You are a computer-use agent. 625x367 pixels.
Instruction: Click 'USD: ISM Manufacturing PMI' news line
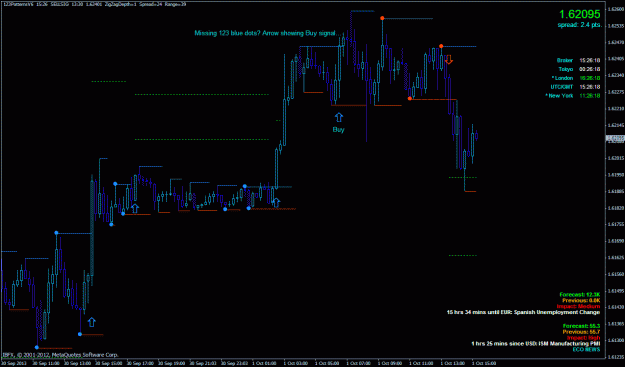tap(536, 343)
